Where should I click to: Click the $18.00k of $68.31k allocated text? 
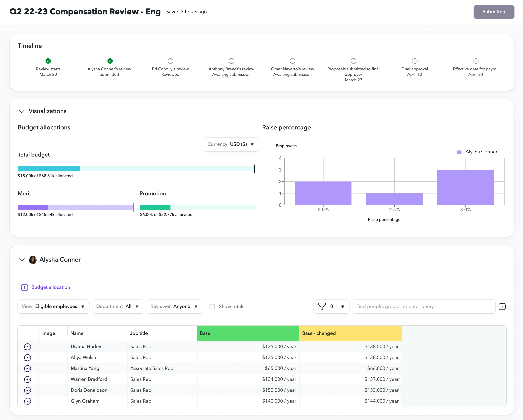[45, 176]
